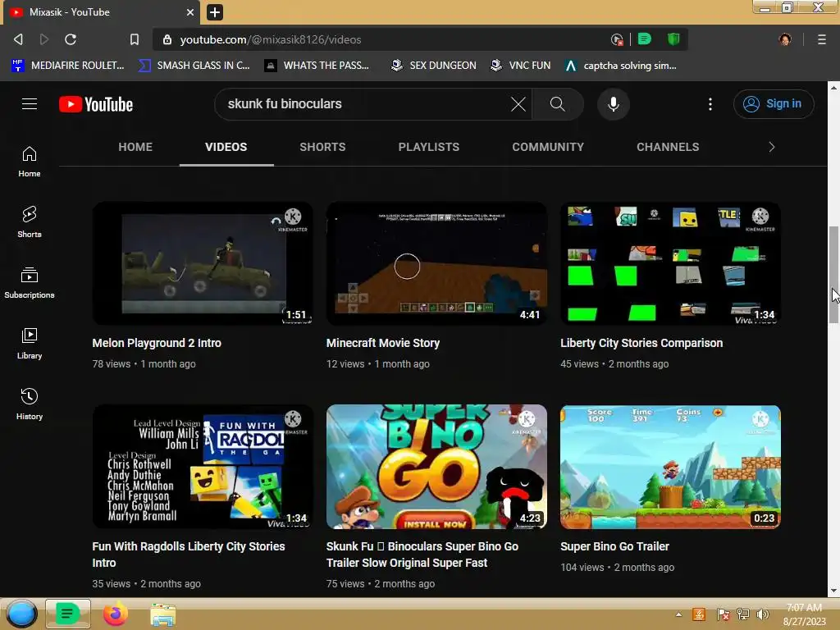Play Melon Playground 2 Intro thumbnail
840x630 pixels.
coord(203,263)
